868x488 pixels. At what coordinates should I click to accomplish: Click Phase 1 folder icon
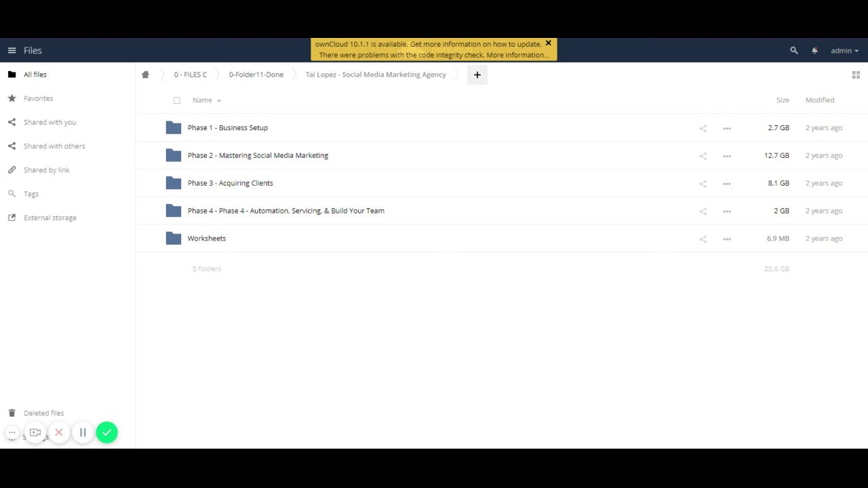(174, 127)
